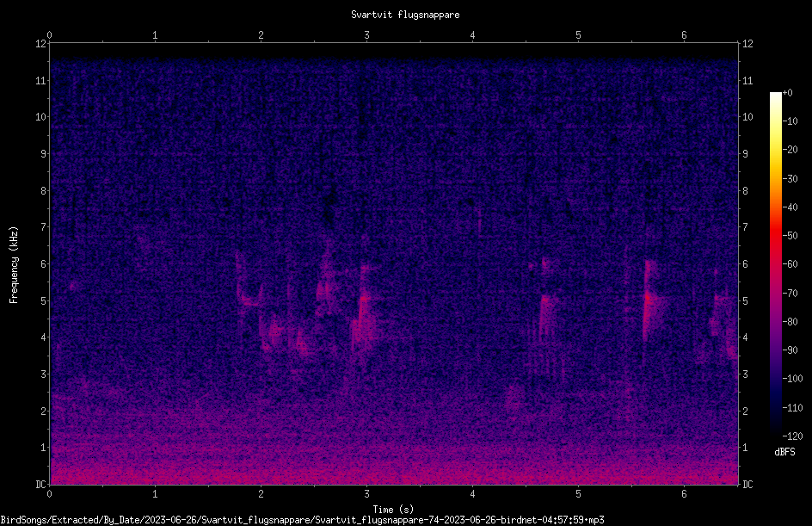Click the "dBFS" unit label
812x526 pixels.
coord(784,452)
